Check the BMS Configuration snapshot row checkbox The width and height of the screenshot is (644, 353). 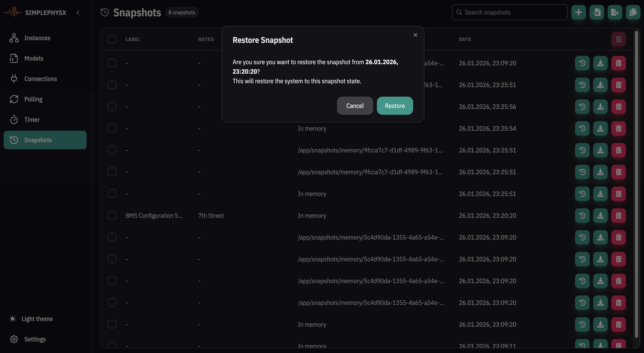pyautogui.click(x=112, y=215)
